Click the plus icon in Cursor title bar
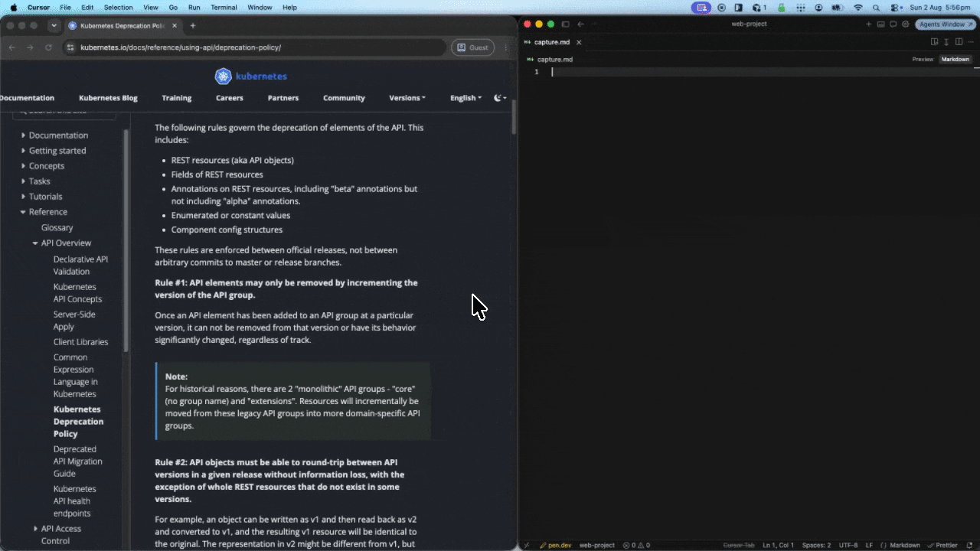 coord(868,24)
